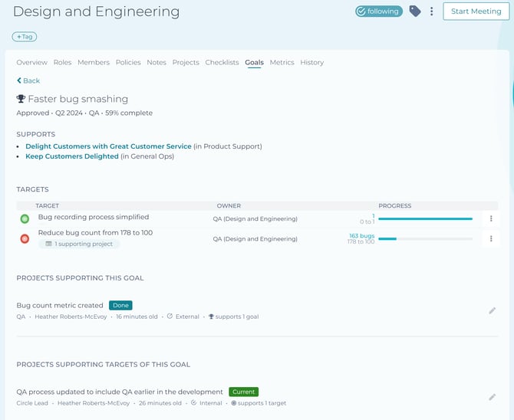The image size is (514, 420).
Task: Switch to the Metrics tab
Action: coord(282,62)
